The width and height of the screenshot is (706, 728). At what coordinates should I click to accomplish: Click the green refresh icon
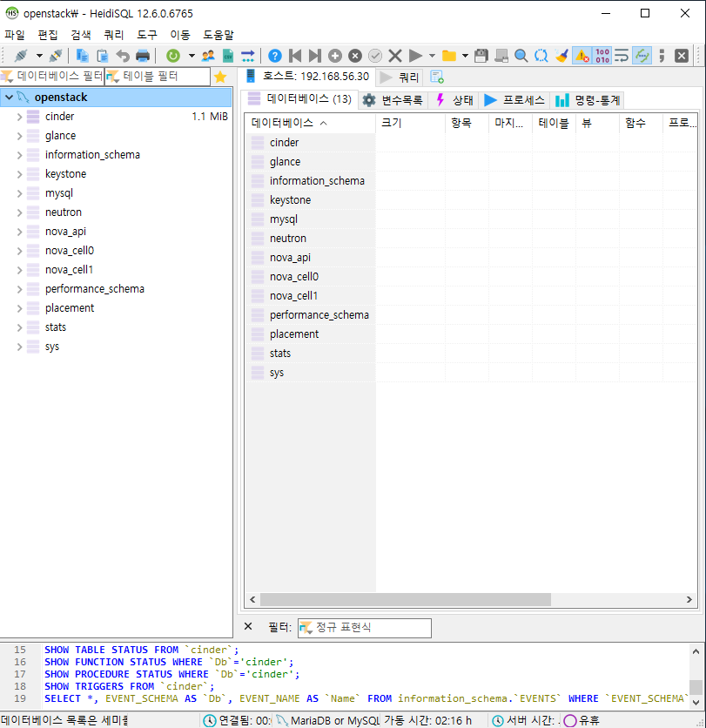pyautogui.click(x=173, y=56)
